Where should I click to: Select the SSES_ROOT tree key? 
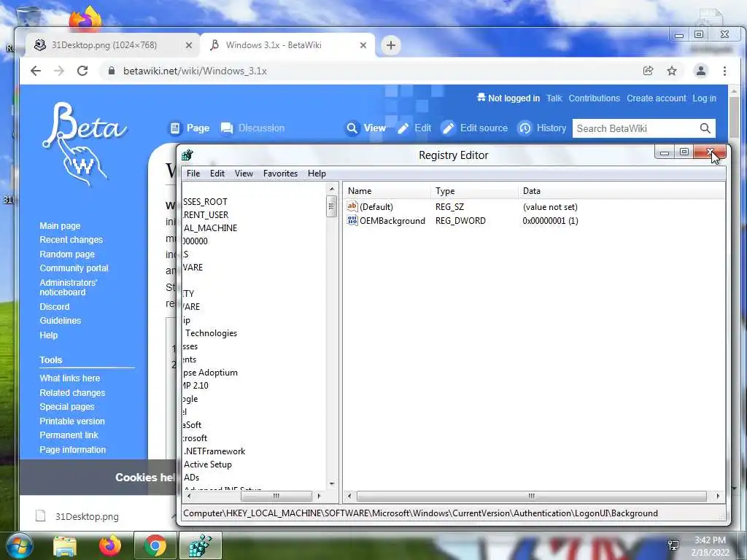205,202
